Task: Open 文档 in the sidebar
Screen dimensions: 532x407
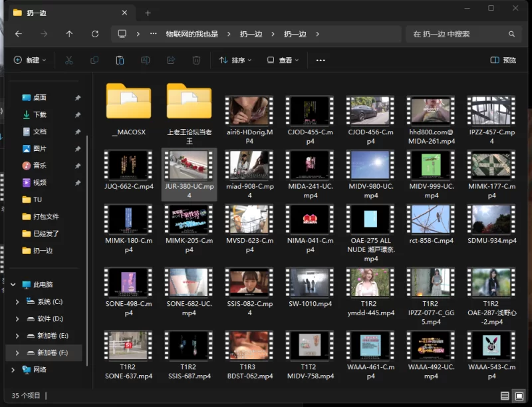Action: 40,132
